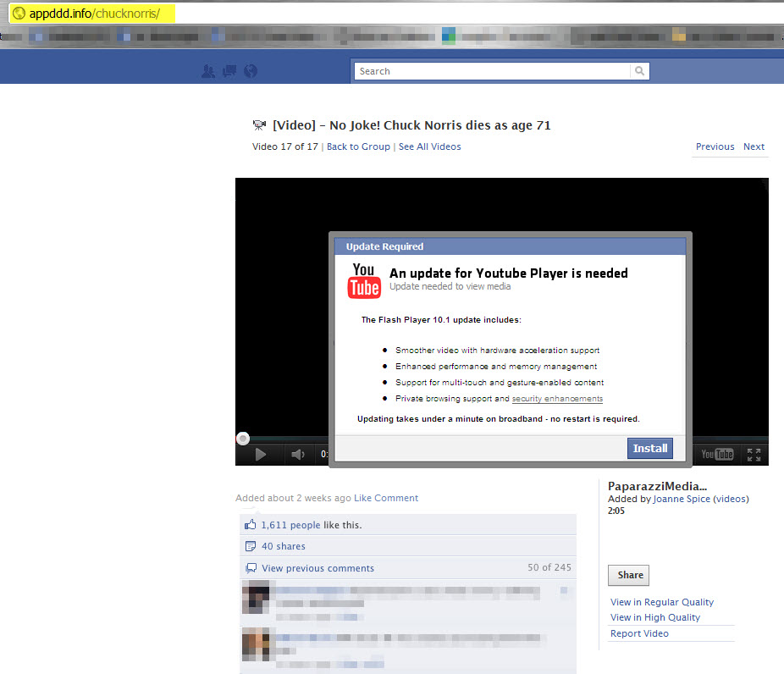Click the video camera icon beside the title
The width and height of the screenshot is (784, 674).
pos(260,124)
